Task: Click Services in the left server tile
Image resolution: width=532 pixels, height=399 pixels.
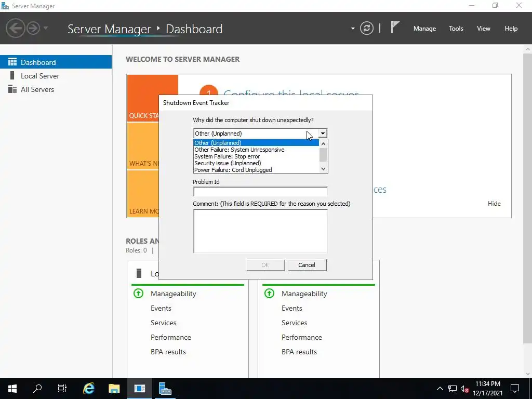Action: pyautogui.click(x=164, y=323)
